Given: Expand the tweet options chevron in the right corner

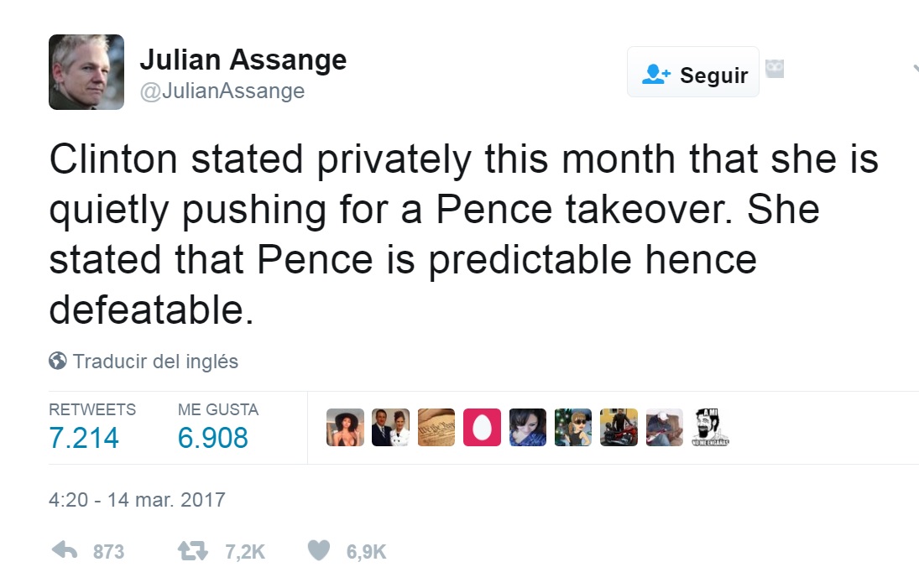Looking at the screenshot, I should pos(915,69).
